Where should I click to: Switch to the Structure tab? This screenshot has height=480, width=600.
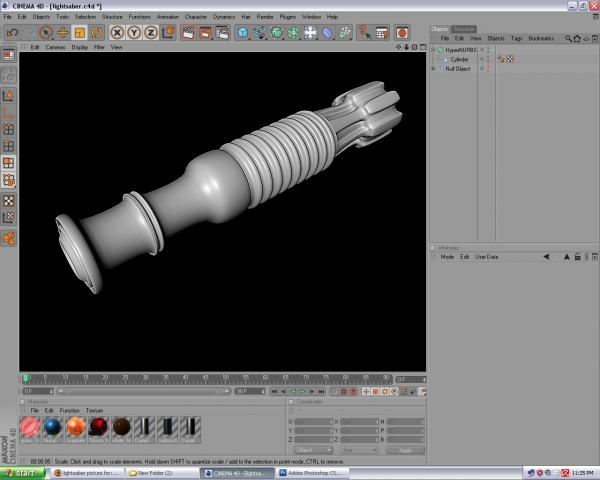coord(463,29)
